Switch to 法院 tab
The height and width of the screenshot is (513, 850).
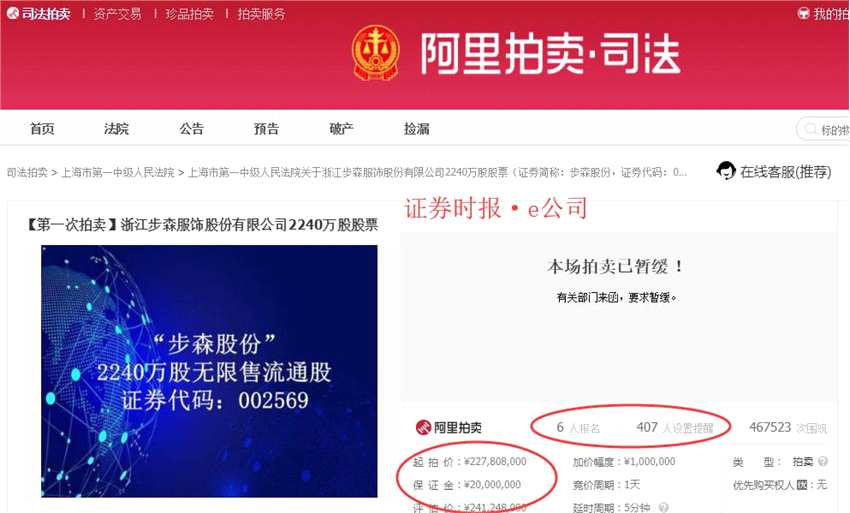click(x=117, y=129)
